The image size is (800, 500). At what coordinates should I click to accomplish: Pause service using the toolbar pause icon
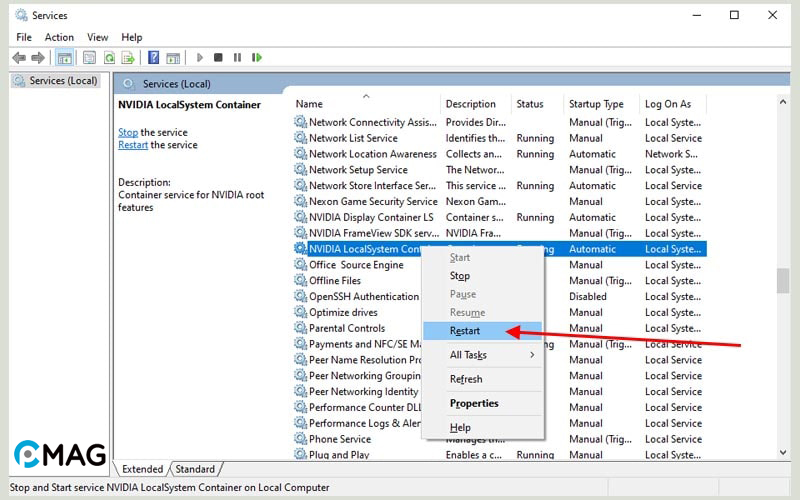click(x=237, y=58)
